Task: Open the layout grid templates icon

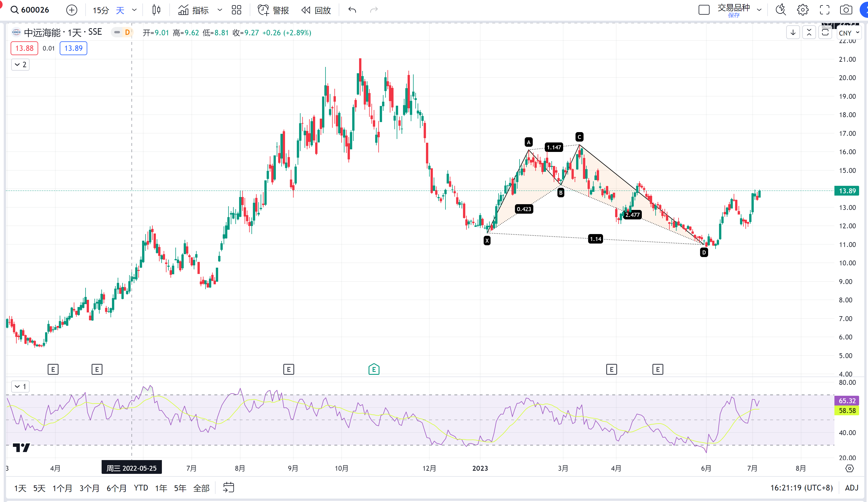Action: [236, 10]
